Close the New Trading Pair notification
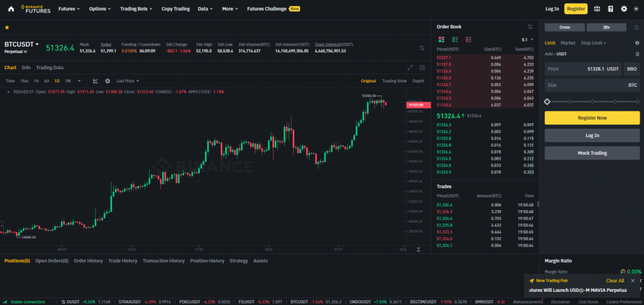 [x=633, y=280]
